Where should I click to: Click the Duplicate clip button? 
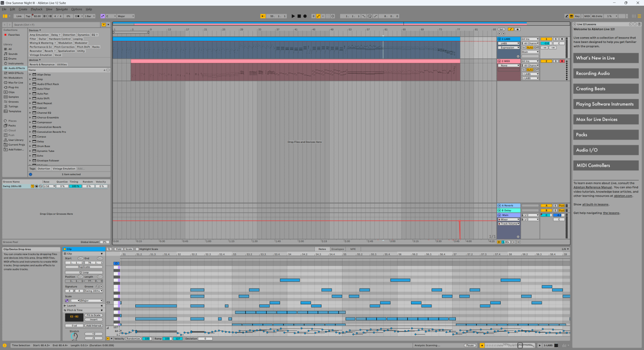click(84, 267)
